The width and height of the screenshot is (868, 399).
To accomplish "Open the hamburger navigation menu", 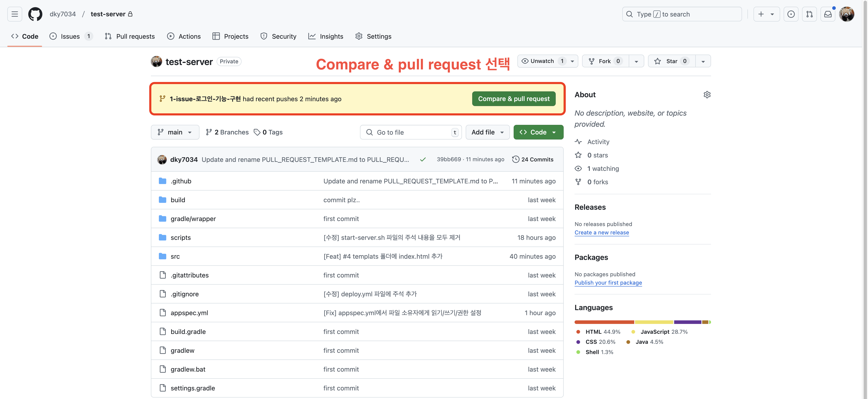I will pos(14,14).
